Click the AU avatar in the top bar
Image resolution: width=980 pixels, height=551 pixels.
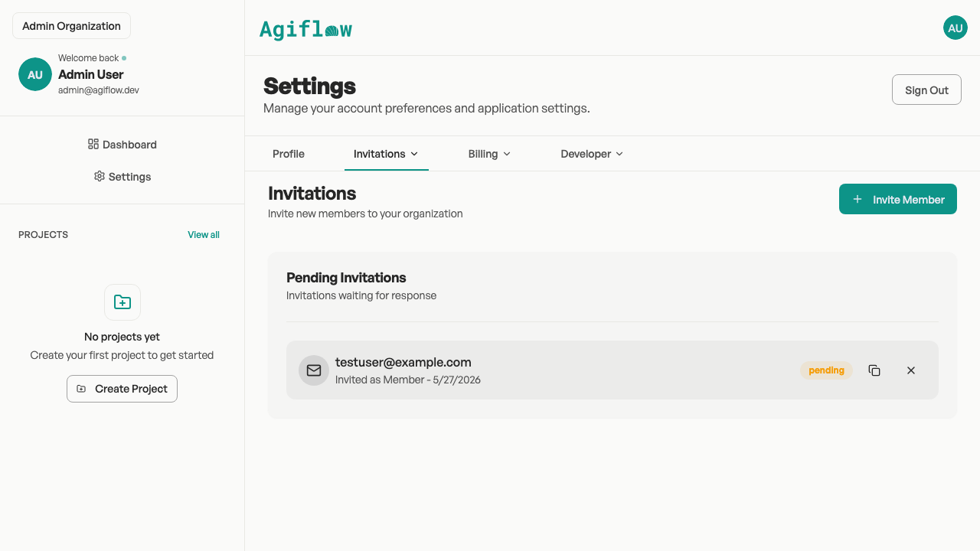point(955,28)
